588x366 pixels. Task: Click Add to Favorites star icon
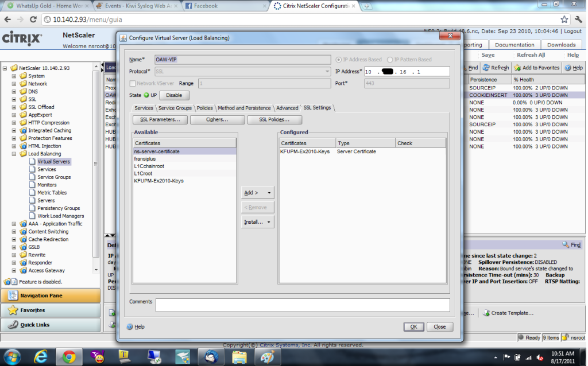point(517,68)
